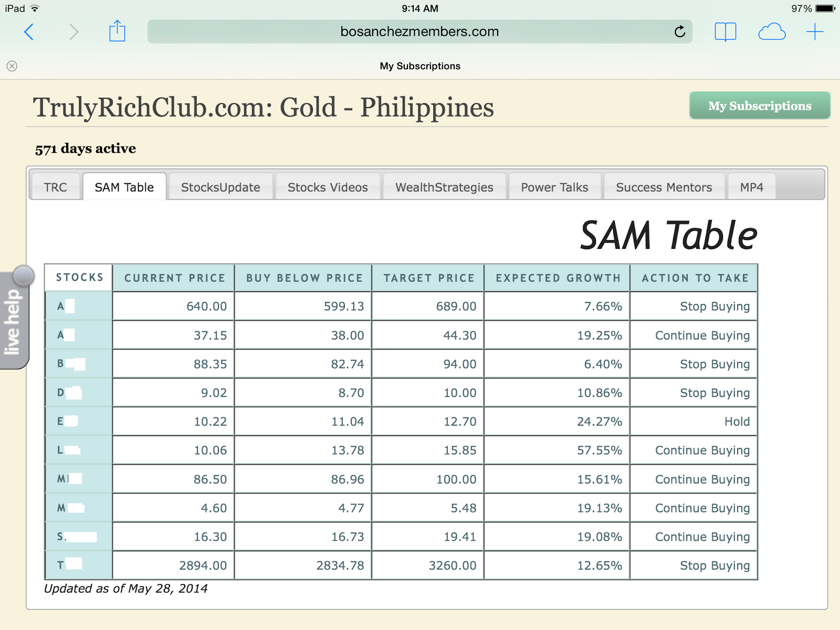This screenshot has width=840, height=630.
Task: Select expected growth 19.08% cell
Action: coord(558,537)
